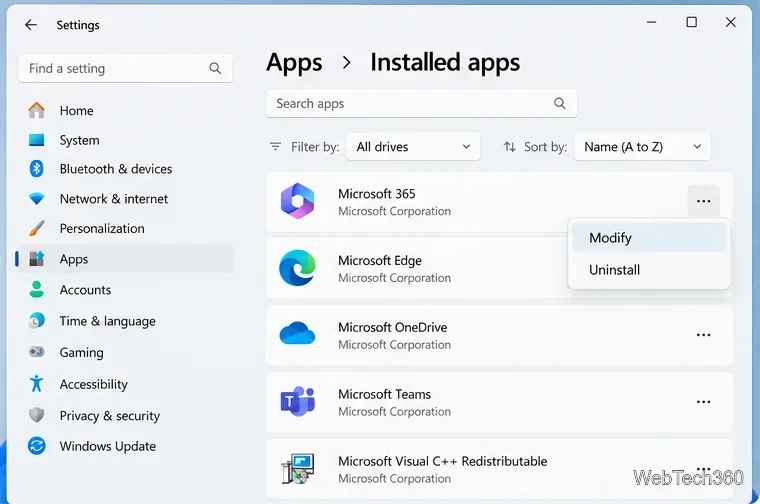Open Gaming settings in sidebar
This screenshot has height=504, width=760.
126,352
